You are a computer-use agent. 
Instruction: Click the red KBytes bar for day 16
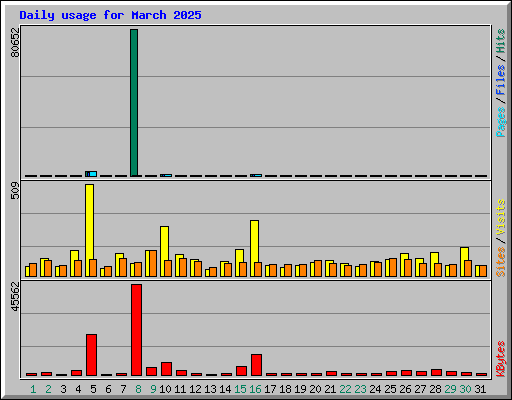[x=256, y=365]
